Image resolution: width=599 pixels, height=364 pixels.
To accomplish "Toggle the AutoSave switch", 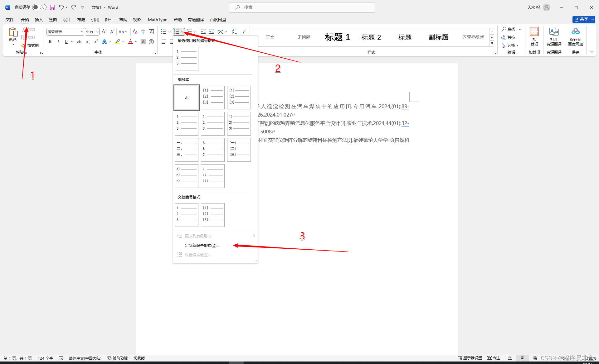I will [39, 7].
